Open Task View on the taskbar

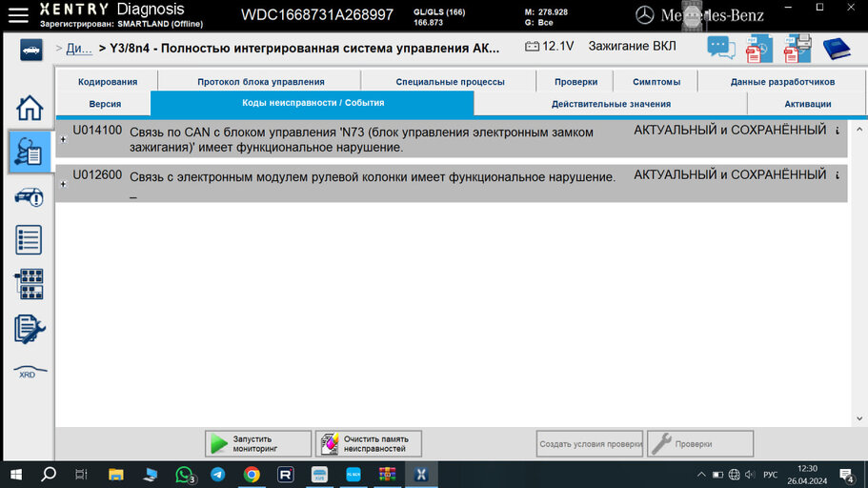81,475
